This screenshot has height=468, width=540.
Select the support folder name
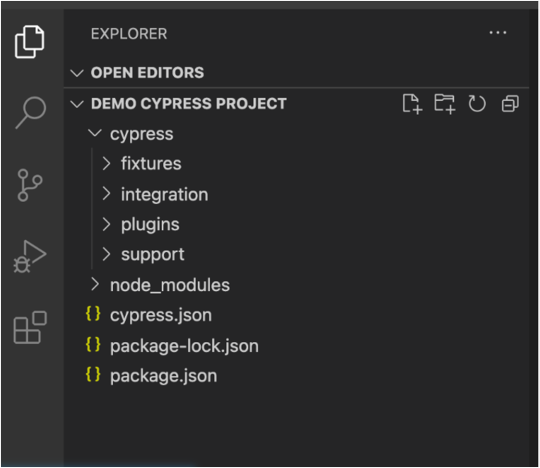click(153, 255)
